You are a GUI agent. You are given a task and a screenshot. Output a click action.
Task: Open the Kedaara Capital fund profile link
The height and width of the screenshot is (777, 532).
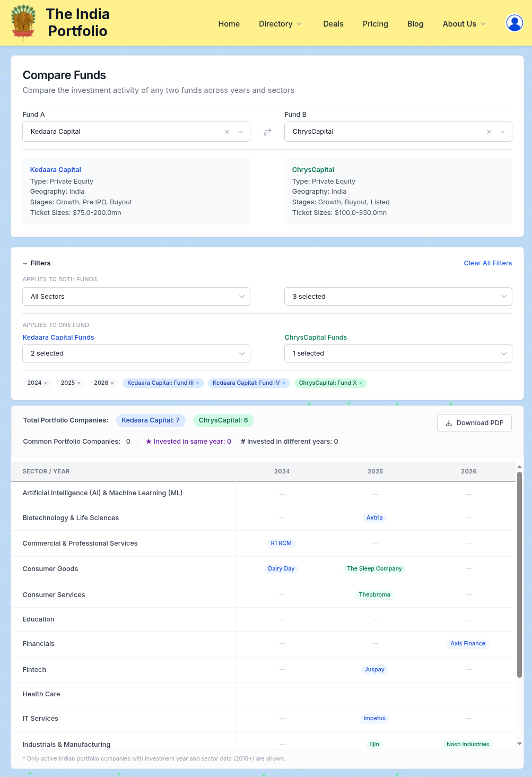[x=56, y=170]
